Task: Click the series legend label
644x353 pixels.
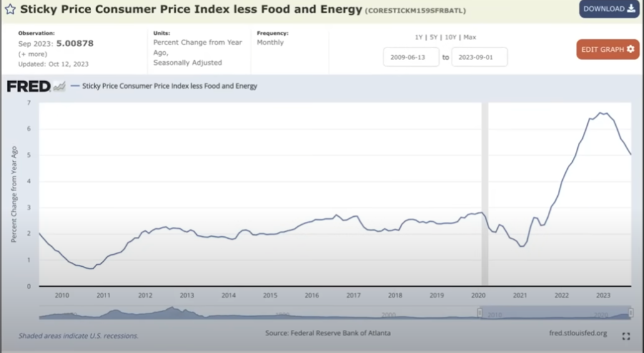Action: pos(170,86)
